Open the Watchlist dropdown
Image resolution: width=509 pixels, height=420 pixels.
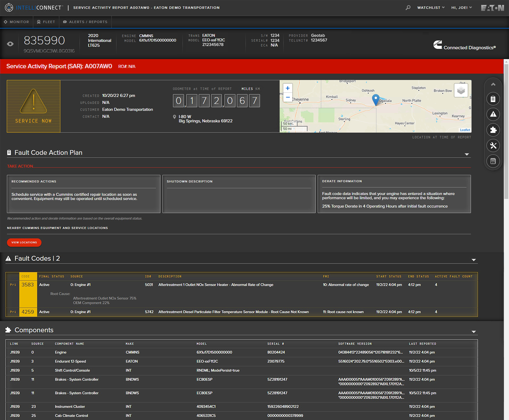[431, 7]
